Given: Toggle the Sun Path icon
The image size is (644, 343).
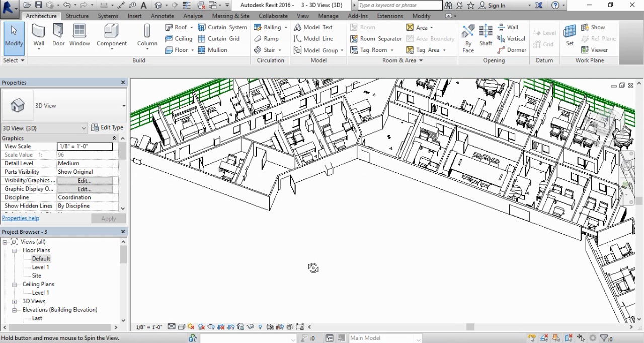Looking at the screenshot, I should click(191, 327).
